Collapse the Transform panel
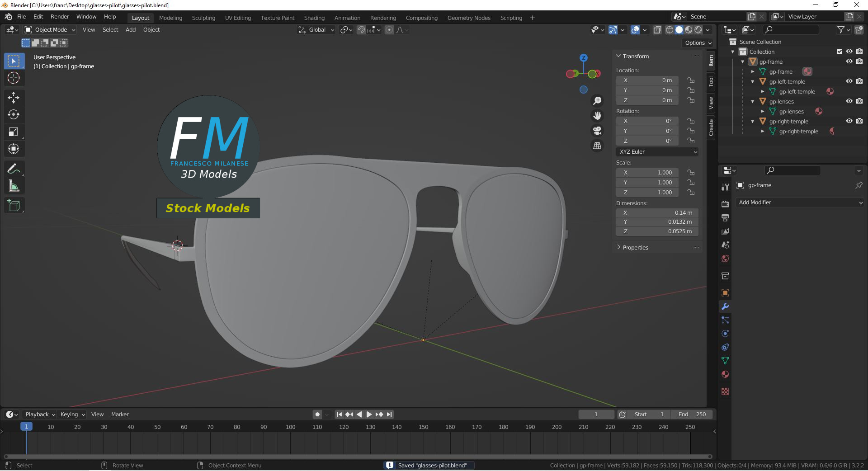868x471 pixels. 632,56
